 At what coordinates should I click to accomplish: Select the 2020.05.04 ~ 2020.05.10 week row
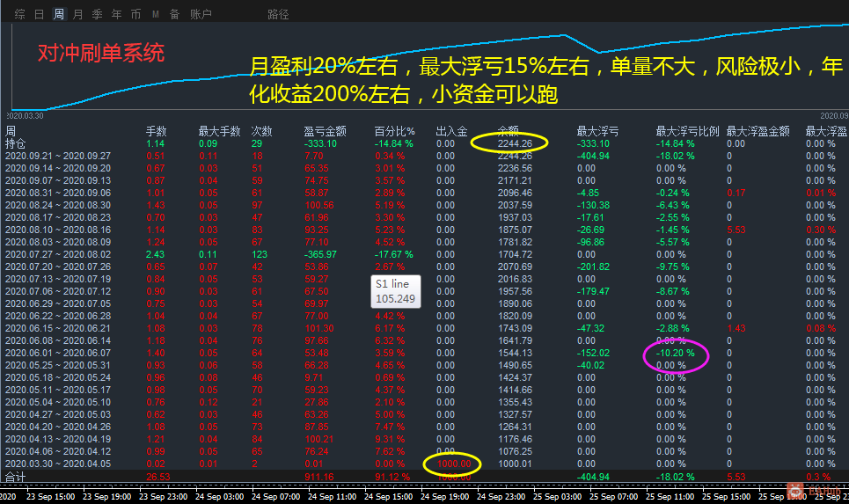58,402
